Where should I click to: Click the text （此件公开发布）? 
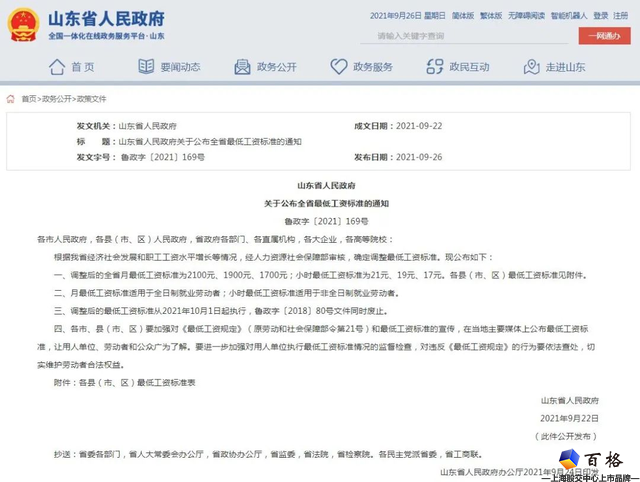(566, 436)
